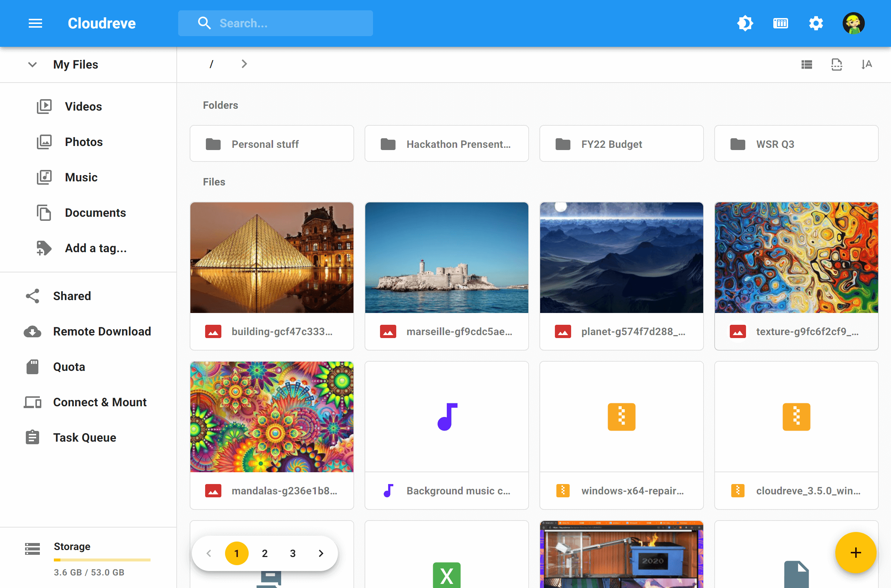The height and width of the screenshot is (588, 891).
Task: Expand the breadcrumb chevron arrow
Action: [x=244, y=64]
